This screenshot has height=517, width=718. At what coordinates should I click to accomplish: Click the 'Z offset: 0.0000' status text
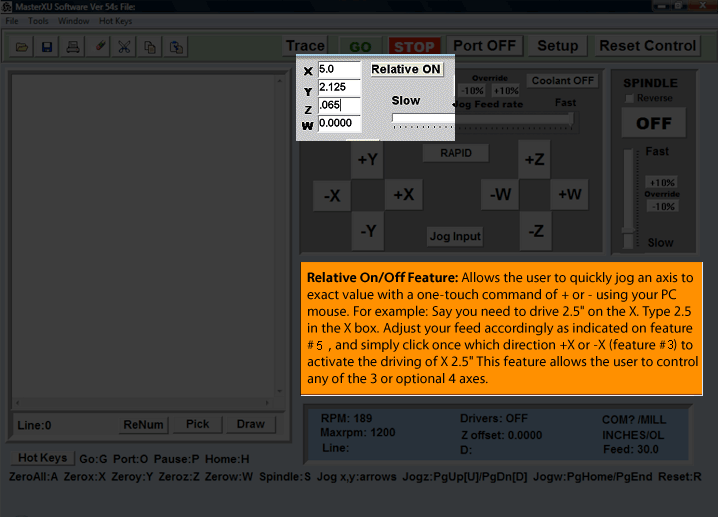(x=501, y=435)
